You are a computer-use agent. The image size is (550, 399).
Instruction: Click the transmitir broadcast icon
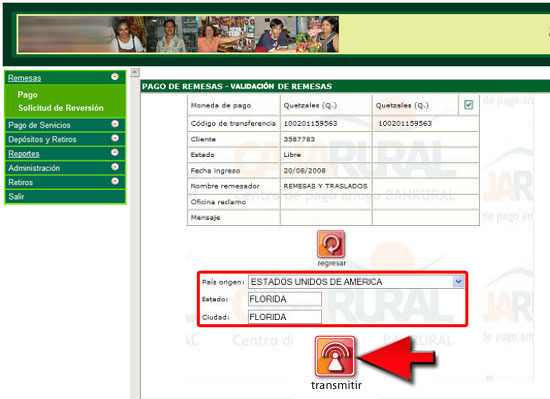point(335,357)
